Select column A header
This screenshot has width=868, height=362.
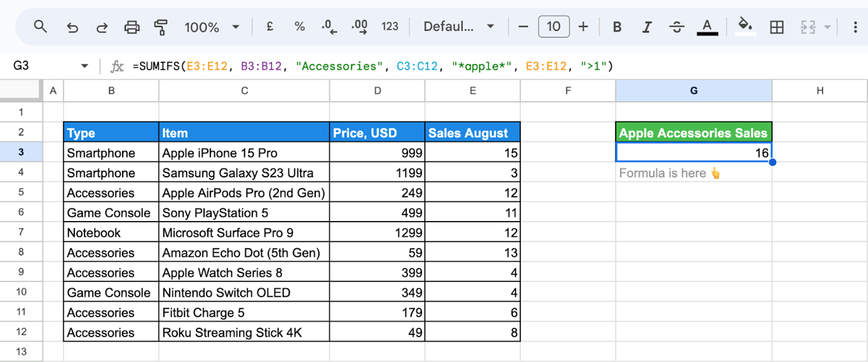[x=53, y=91]
